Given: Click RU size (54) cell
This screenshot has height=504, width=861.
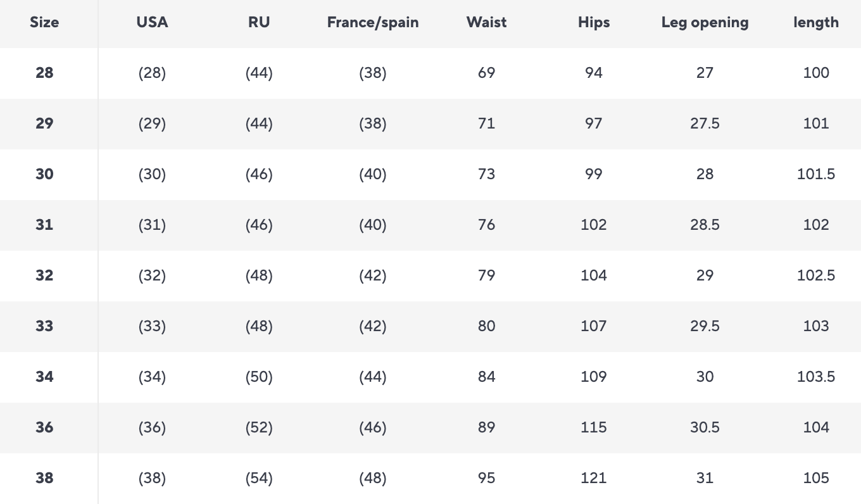Looking at the screenshot, I should [259, 478].
